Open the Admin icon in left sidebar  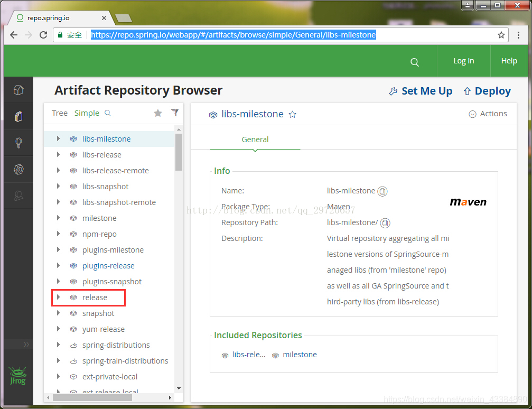click(x=18, y=196)
